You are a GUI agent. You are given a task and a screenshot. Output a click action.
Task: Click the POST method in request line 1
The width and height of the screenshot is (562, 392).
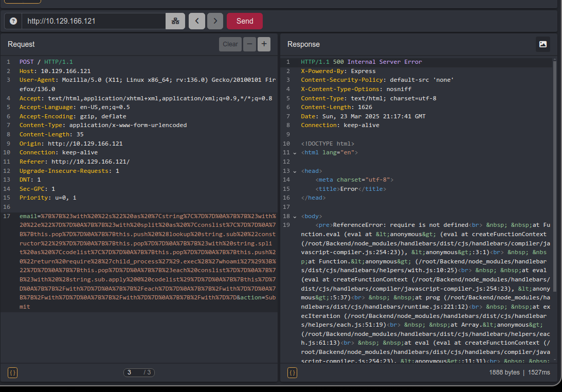click(27, 62)
